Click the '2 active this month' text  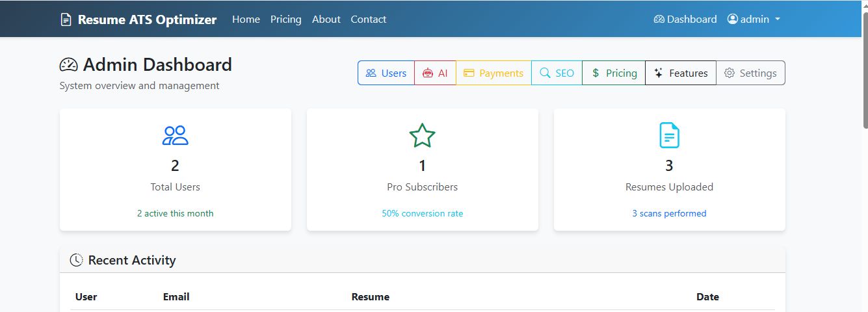coord(176,213)
